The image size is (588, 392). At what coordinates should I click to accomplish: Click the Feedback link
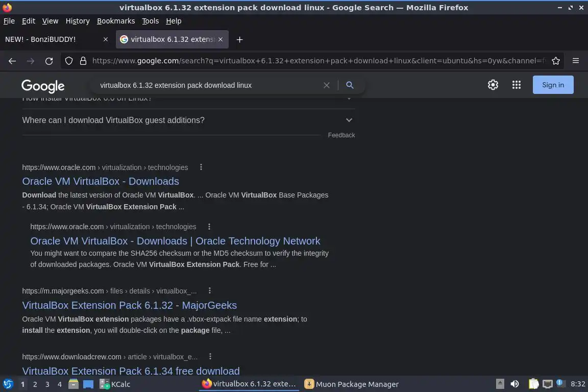point(341,135)
